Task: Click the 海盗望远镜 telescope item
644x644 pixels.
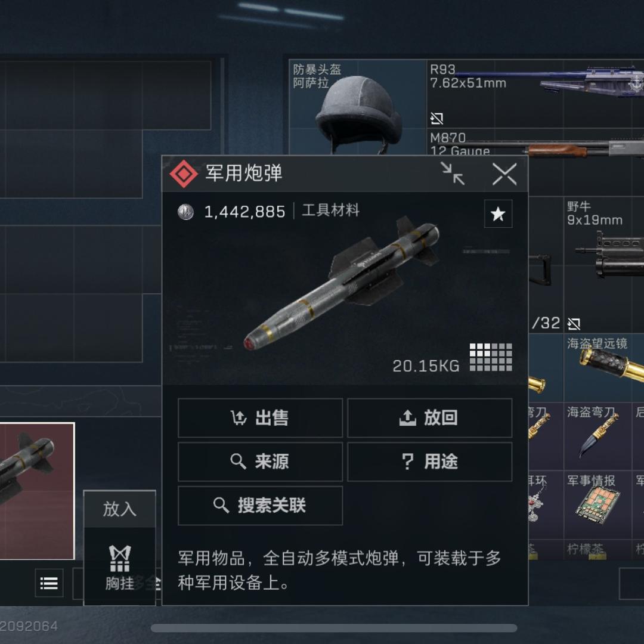Action: (x=603, y=367)
